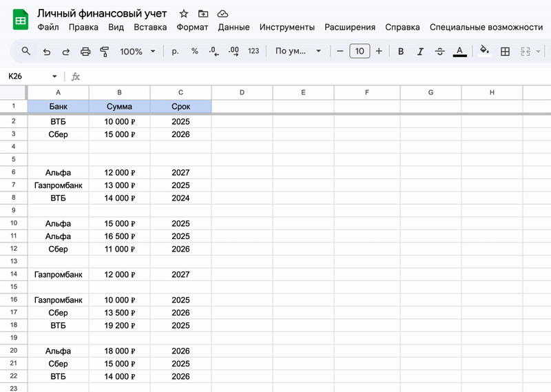Select row 14 header
551x392 pixels.
[14, 274]
